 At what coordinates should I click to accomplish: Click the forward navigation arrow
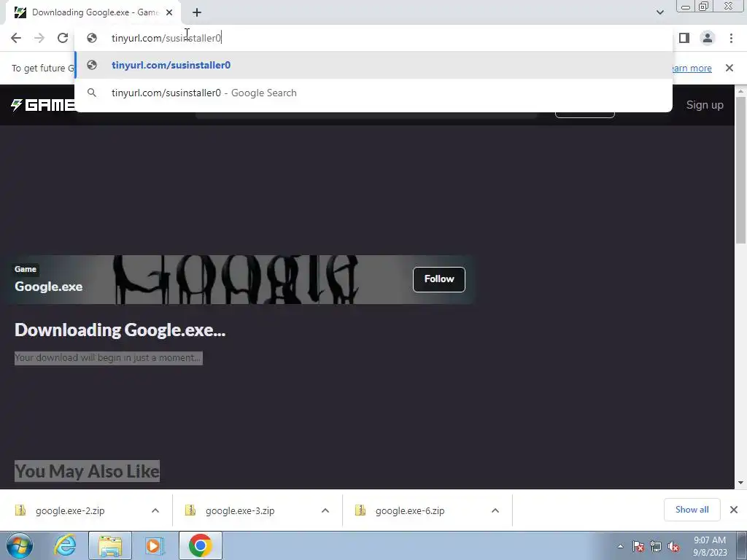pos(39,38)
